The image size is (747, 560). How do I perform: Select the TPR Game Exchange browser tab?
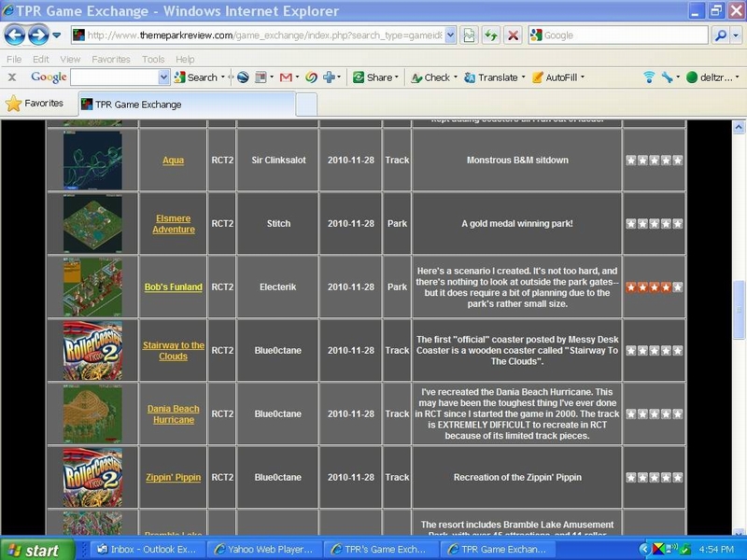click(187, 105)
